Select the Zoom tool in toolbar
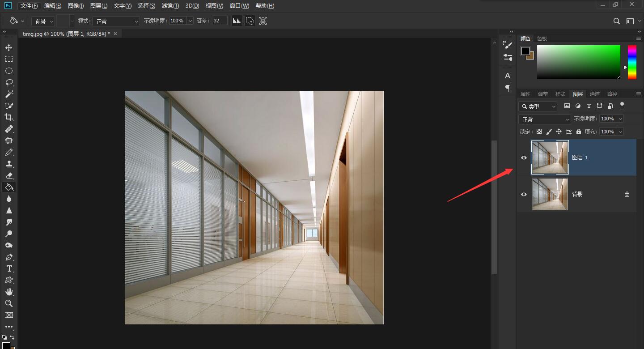Viewport: 644px width, 349px height. pyautogui.click(x=8, y=303)
